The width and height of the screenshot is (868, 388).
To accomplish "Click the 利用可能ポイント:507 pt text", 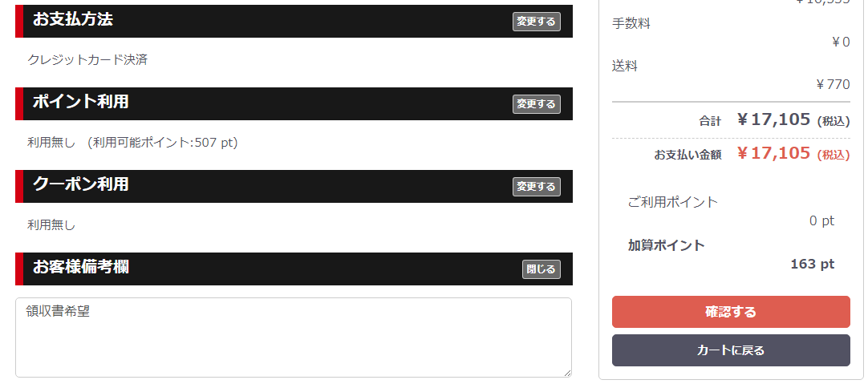I will [x=165, y=143].
